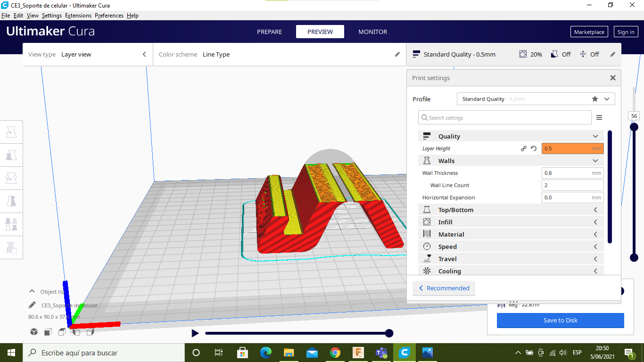
Task: Click pencil icon beside Color scheme
Action: pyautogui.click(x=397, y=54)
